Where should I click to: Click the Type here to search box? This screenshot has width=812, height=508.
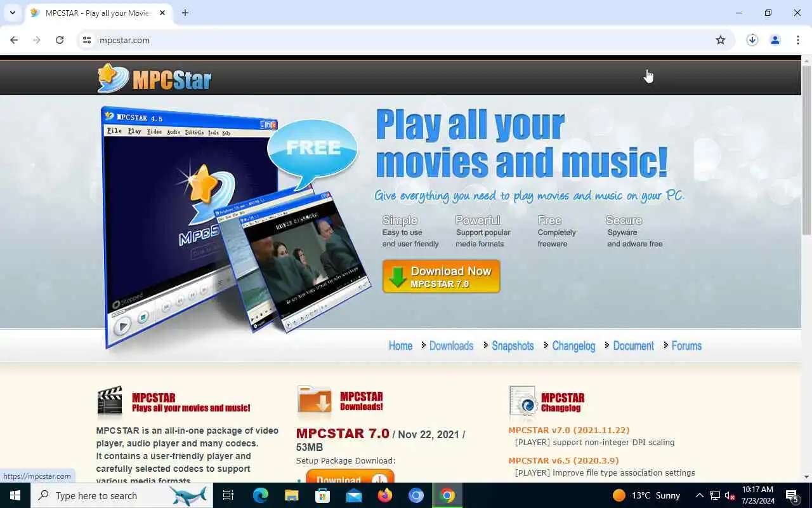[121, 495]
